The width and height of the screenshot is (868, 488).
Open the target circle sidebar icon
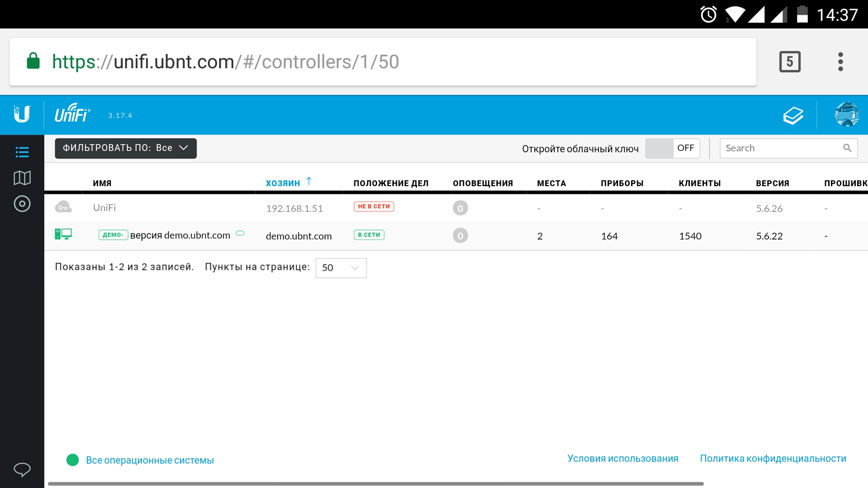pos(22,204)
